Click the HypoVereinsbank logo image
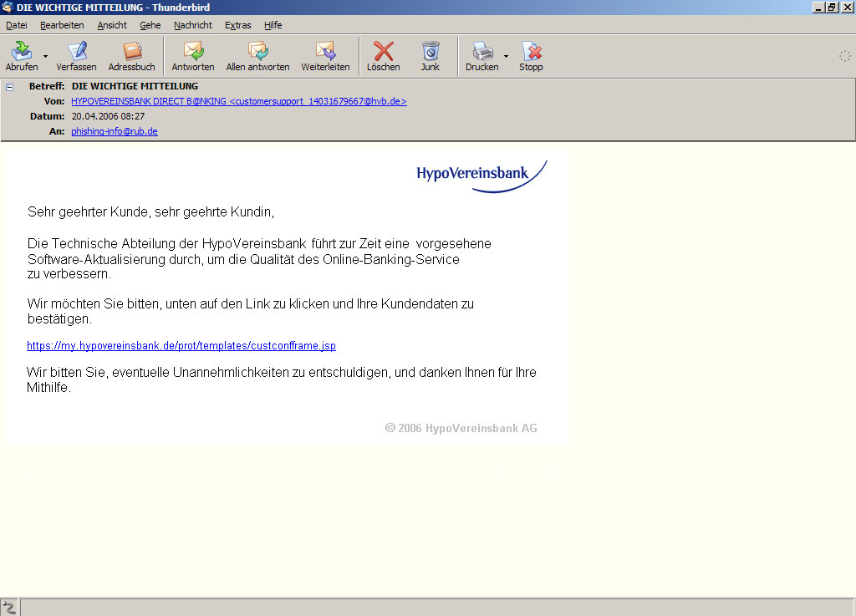Screen dimensions: 856x616 pyautogui.click(x=481, y=176)
